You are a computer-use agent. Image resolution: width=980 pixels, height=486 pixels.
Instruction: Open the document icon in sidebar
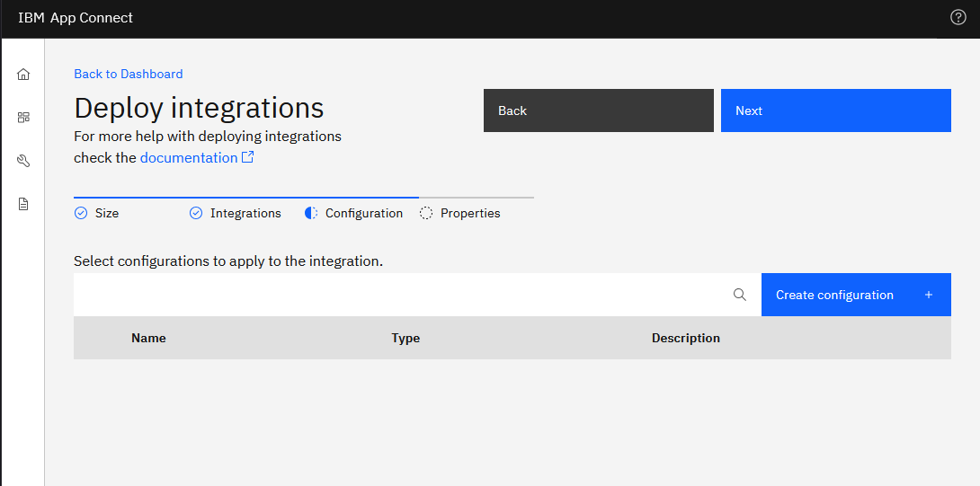23,204
